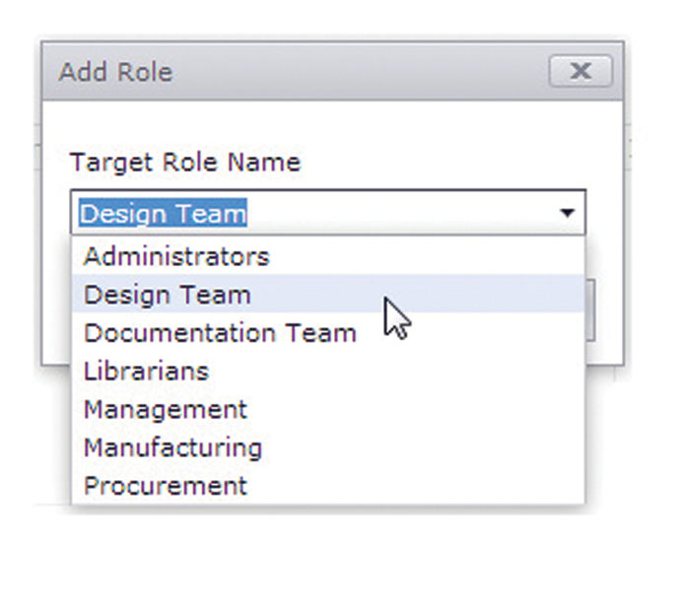Pick Procurement at the list bottom
This screenshot has width=690, height=616.
coord(166,486)
